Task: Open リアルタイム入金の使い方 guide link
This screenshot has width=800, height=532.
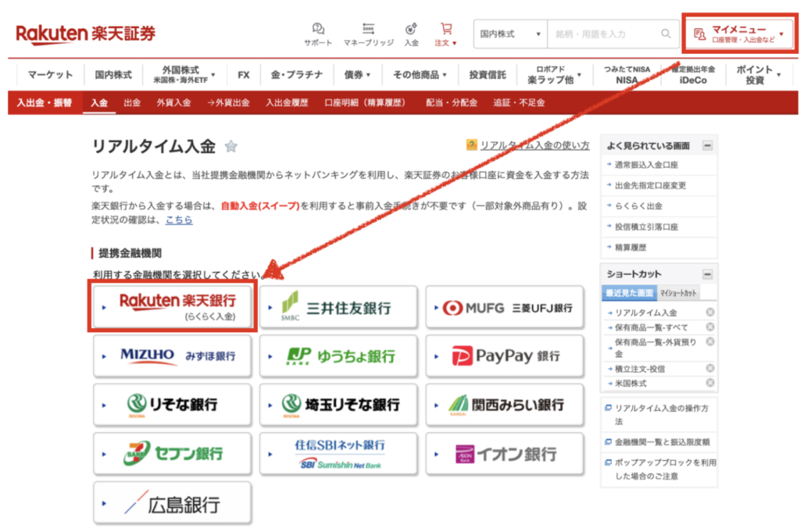Action: click(534, 145)
